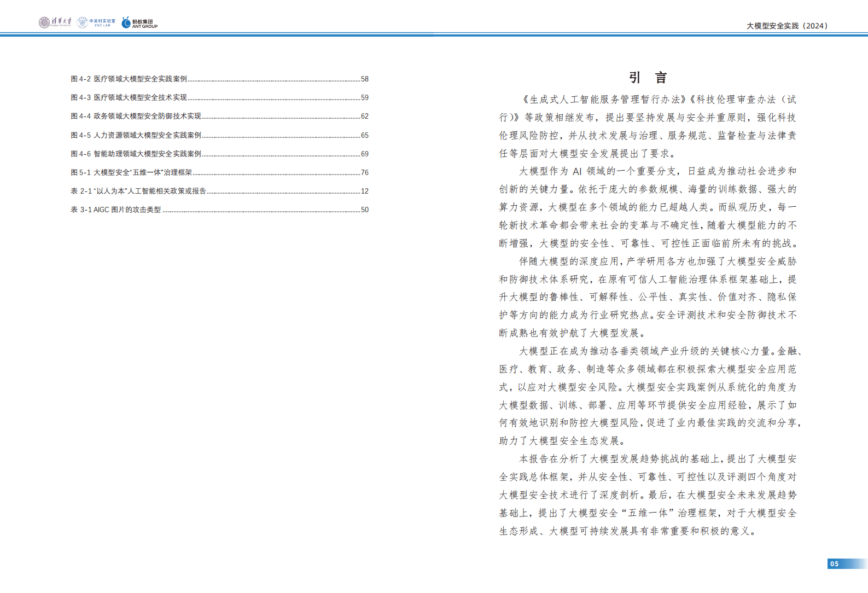Click page number 69 in the list
This screenshot has height=593, width=868.
coord(365,154)
